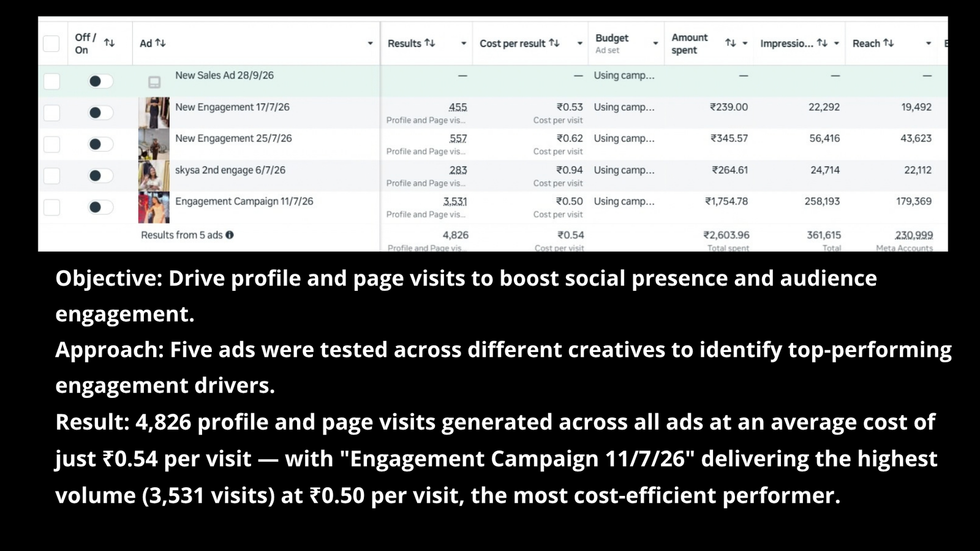The width and height of the screenshot is (980, 551).
Task: Click the thumbnail of Engagement Campaign 11/7/26
Action: [154, 208]
